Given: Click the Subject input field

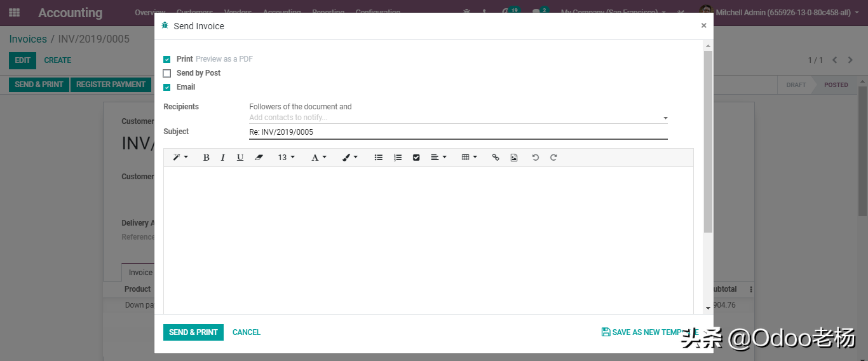Looking at the screenshot, I should click(x=458, y=132).
